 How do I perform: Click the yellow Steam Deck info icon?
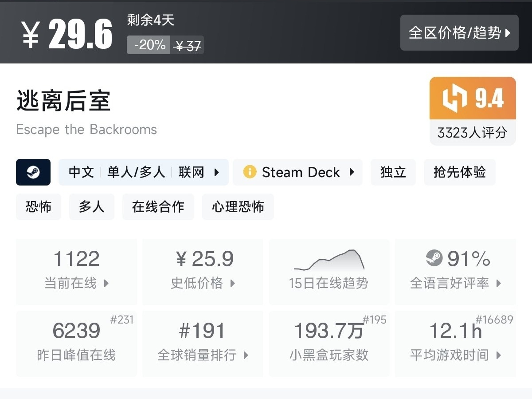[250, 172]
